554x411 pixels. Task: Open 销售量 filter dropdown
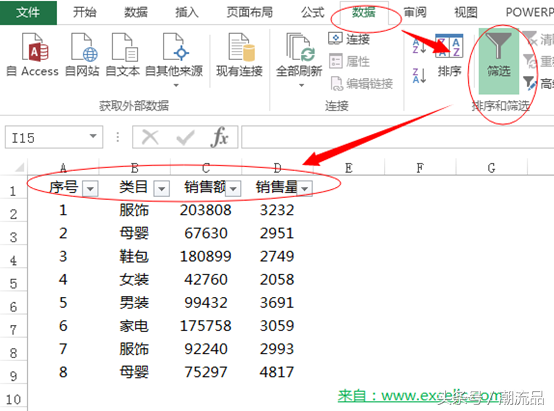pyautogui.click(x=305, y=189)
